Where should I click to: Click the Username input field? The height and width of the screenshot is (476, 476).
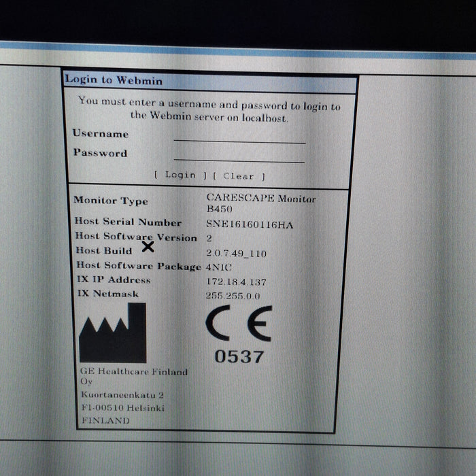tap(239, 136)
